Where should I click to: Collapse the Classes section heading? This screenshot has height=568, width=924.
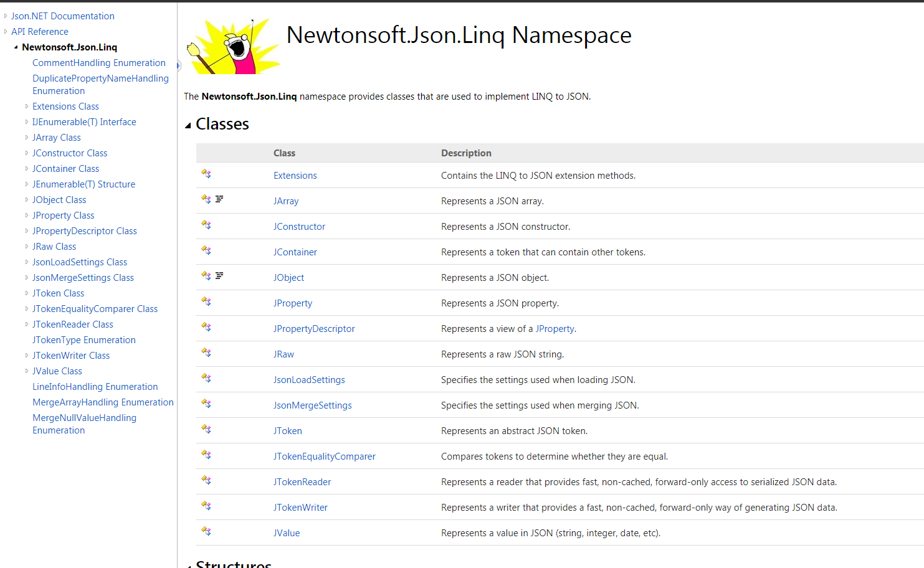click(188, 125)
